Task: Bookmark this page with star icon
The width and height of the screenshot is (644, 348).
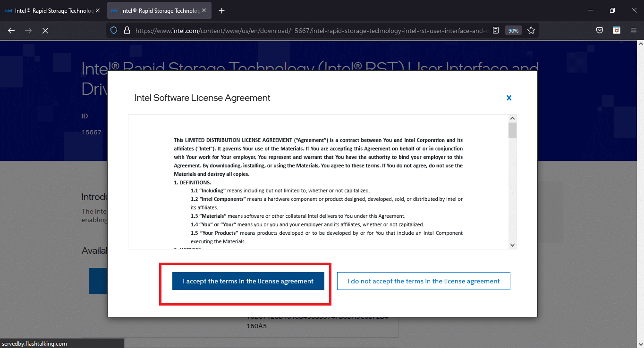Action: tap(531, 30)
